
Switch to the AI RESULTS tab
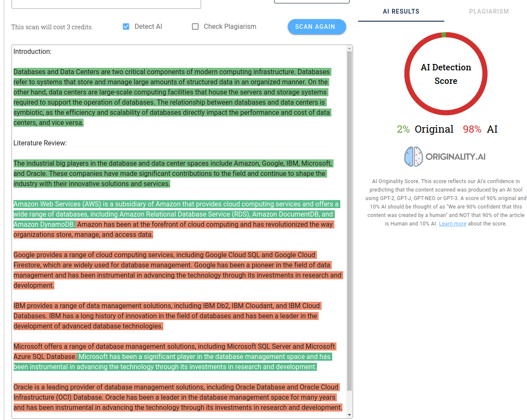click(x=401, y=11)
